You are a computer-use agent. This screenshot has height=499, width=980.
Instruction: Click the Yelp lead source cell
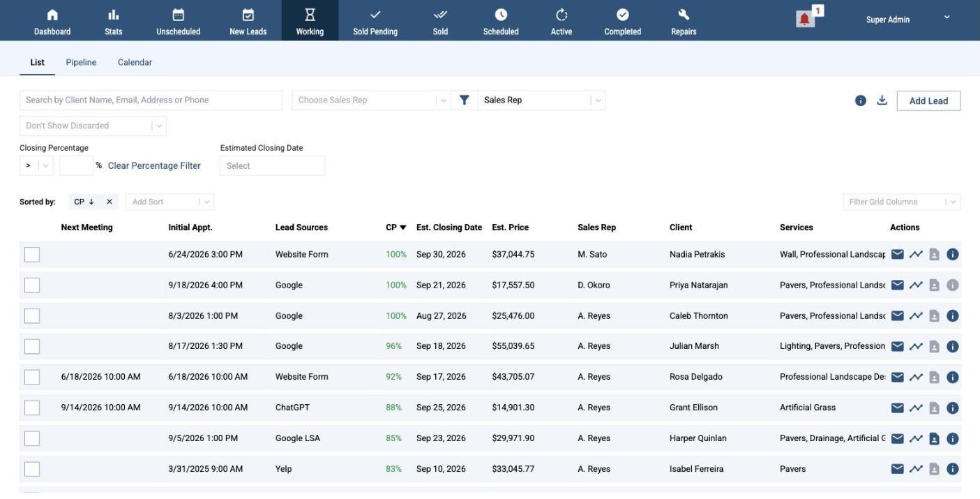284,469
